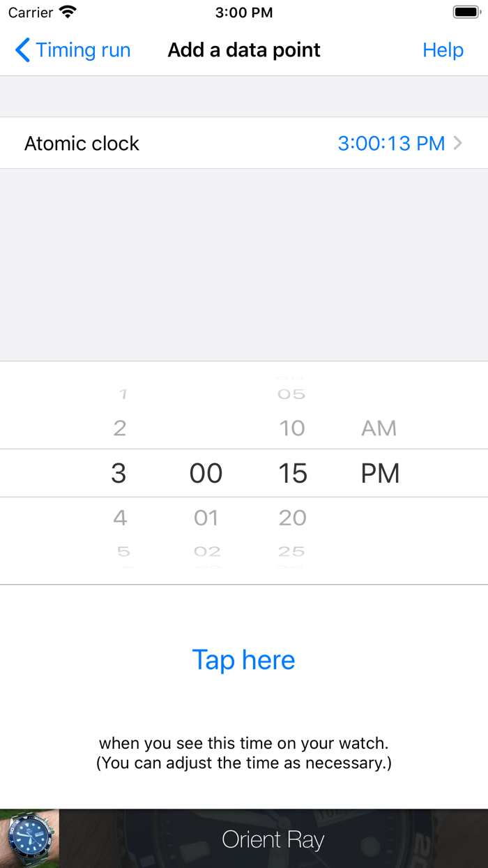The height and width of the screenshot is (868, 488).
Task: Tap the Orient Ray watch face thumbnail
Action: (28, 837)
